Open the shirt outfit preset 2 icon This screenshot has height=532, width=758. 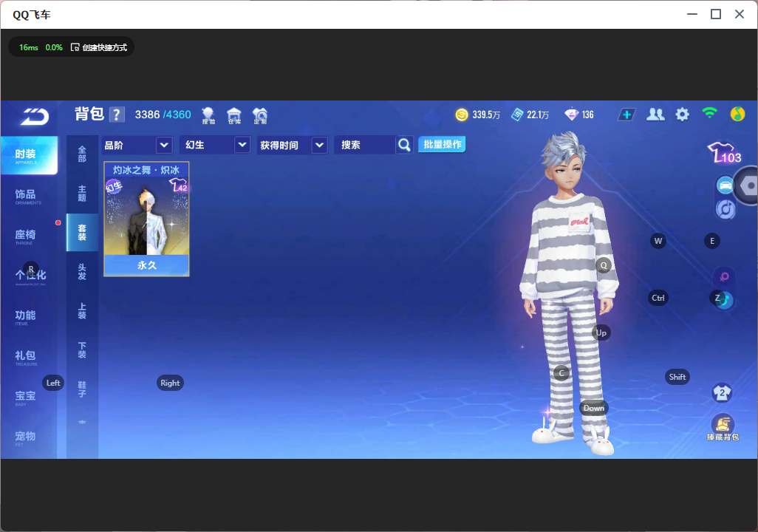(x=722, y=392)
